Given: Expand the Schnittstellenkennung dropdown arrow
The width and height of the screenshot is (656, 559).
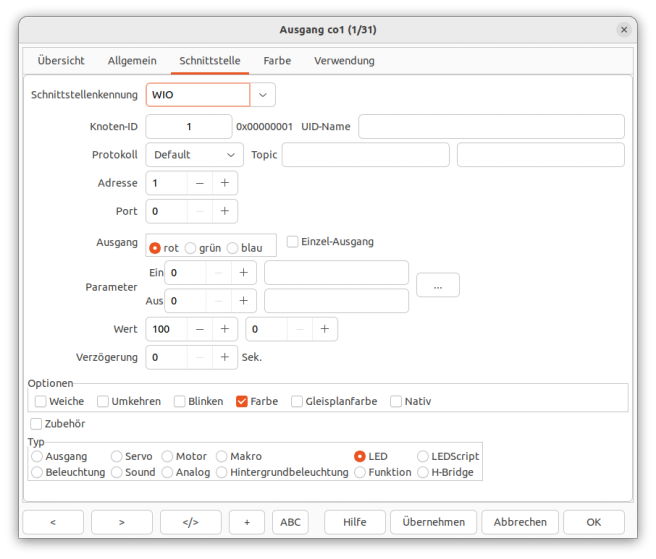Looking at the screenshot, I should [x=262, y=95].
